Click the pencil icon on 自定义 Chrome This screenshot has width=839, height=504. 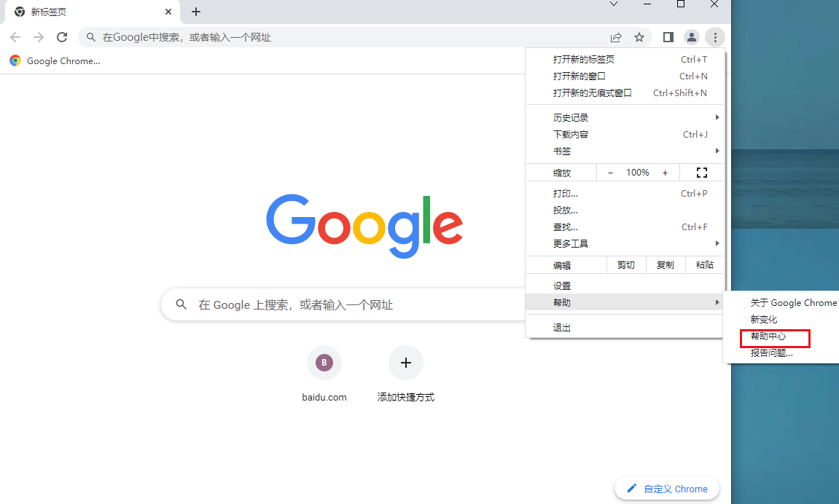coord(632,488)
